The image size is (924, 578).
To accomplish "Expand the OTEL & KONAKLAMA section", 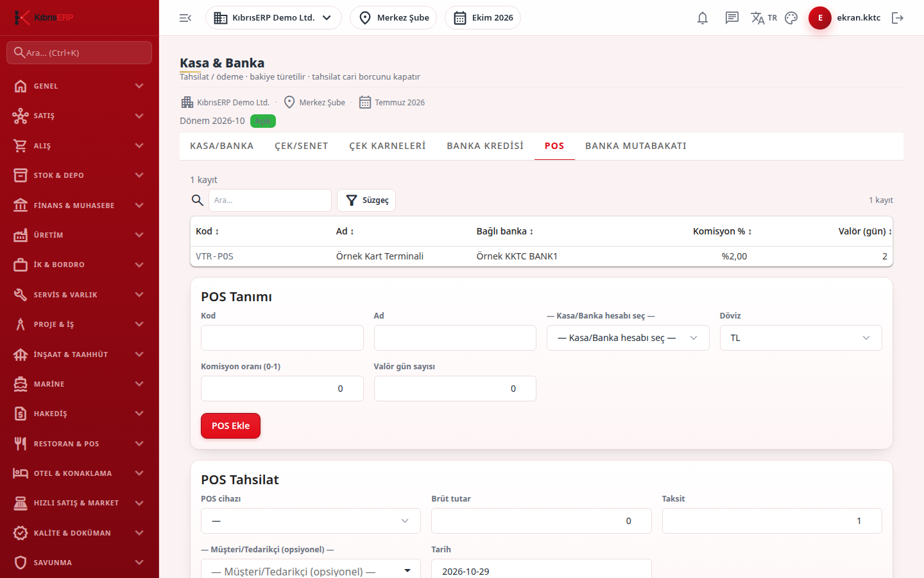I will tap(80, 473).
